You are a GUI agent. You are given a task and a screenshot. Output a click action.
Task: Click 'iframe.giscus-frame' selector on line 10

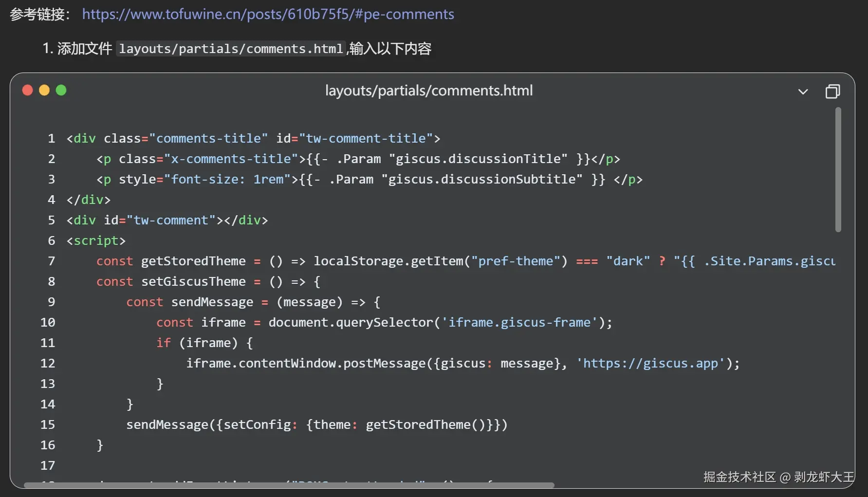coord(519,322)
